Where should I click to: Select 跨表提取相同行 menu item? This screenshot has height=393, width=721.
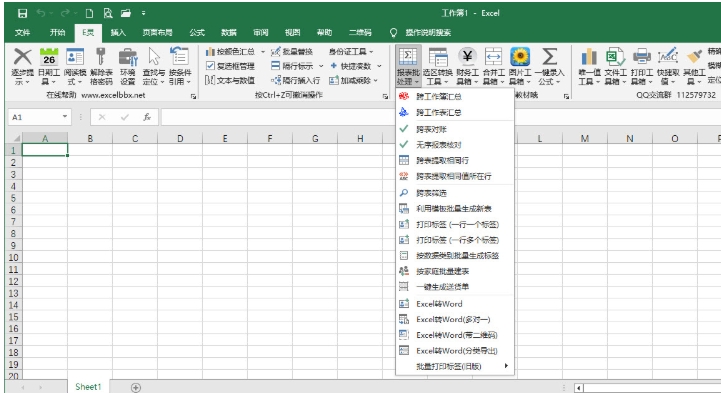point(455,160)
